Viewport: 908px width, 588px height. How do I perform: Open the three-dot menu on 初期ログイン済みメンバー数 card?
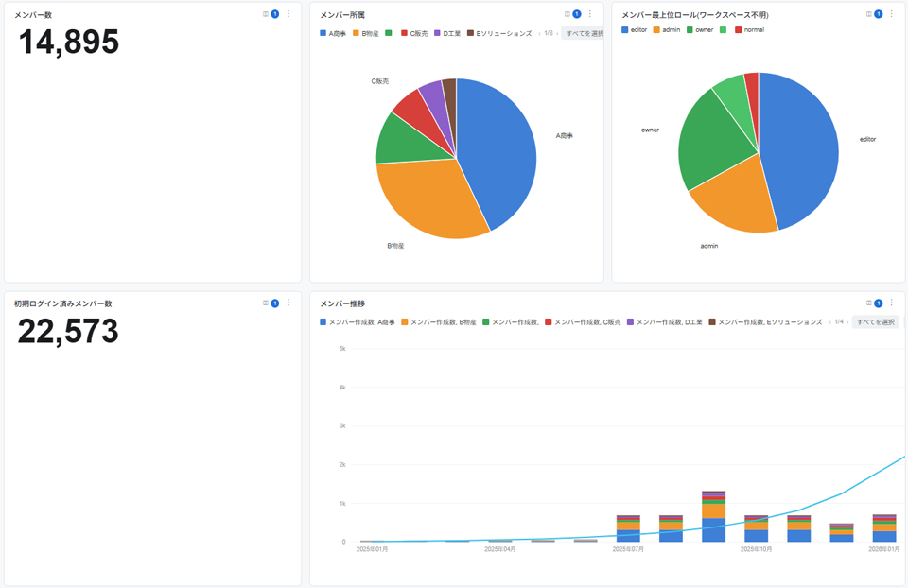[x=288, y=303]
